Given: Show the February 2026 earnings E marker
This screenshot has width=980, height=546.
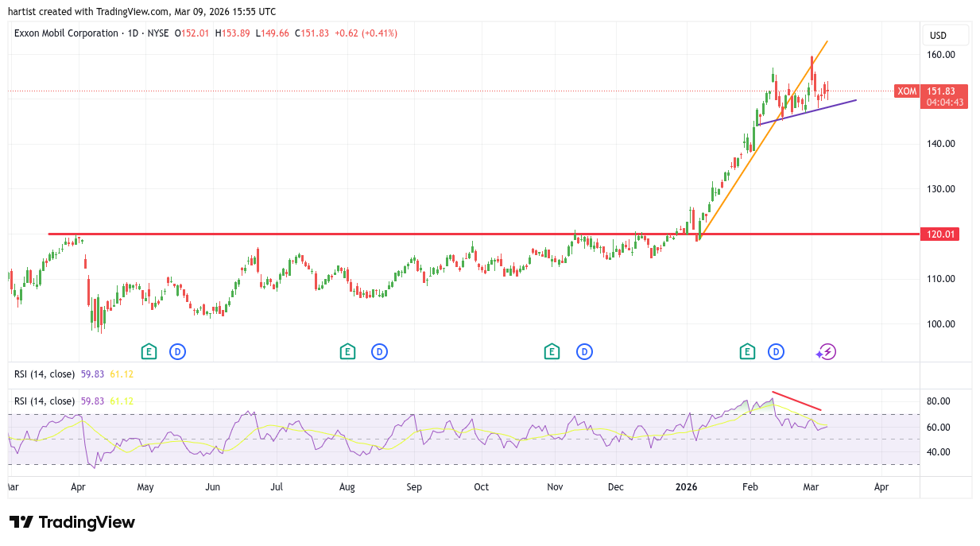Looking at the screenshot, I should pos(747,351).
